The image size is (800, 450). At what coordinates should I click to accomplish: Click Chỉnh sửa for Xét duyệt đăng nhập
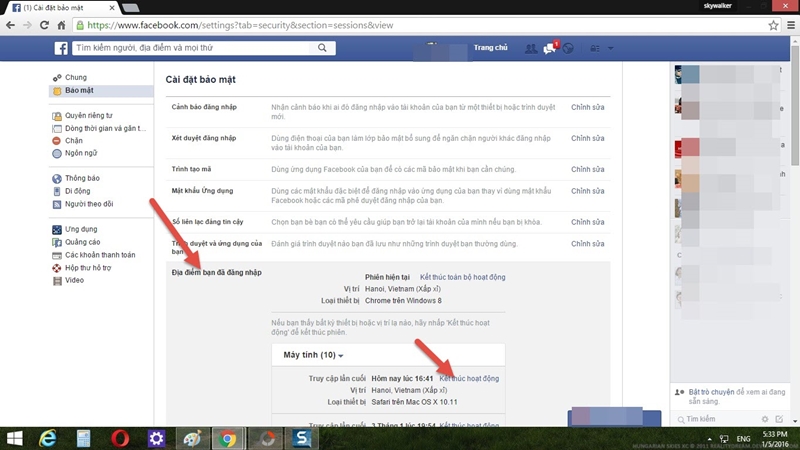(587, 138)
